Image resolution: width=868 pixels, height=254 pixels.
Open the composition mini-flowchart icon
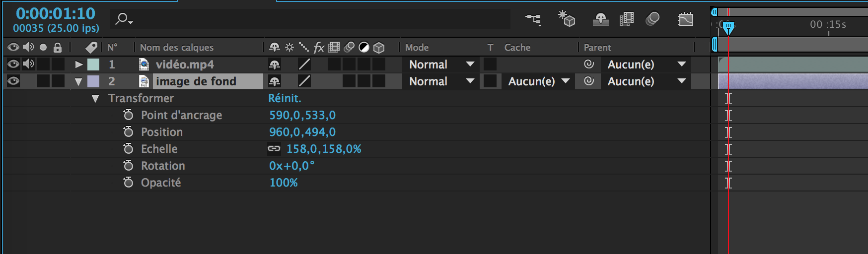point(533,19)
